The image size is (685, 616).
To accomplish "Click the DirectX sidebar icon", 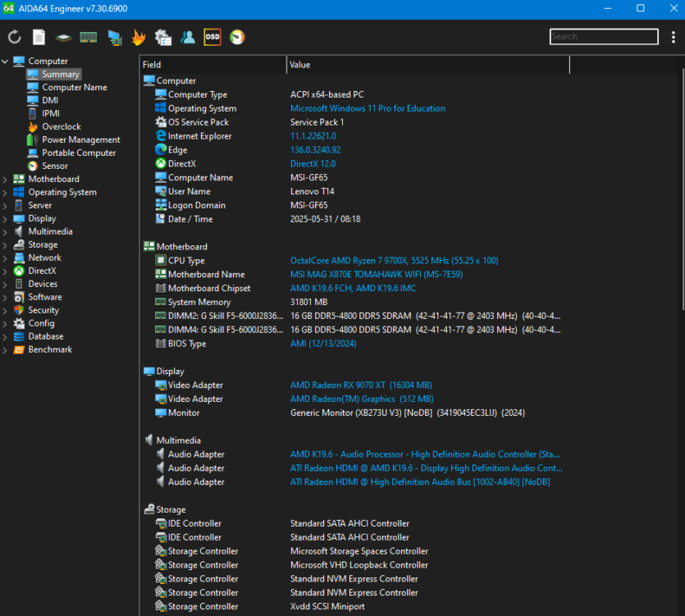I will point(19,271).
